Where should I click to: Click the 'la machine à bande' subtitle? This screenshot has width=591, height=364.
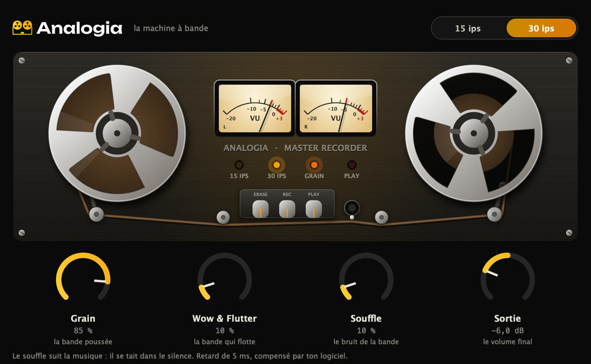point(171,28)
